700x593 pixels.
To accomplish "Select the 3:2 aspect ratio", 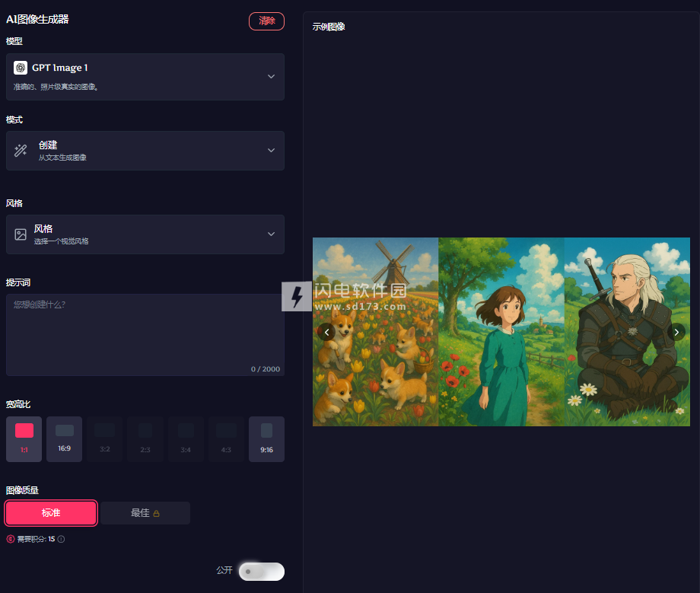I will pos(105,439).
